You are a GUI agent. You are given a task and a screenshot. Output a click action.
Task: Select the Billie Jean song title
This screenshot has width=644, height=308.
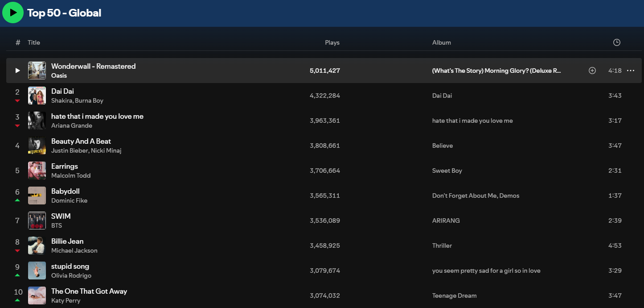click(67, 241)
